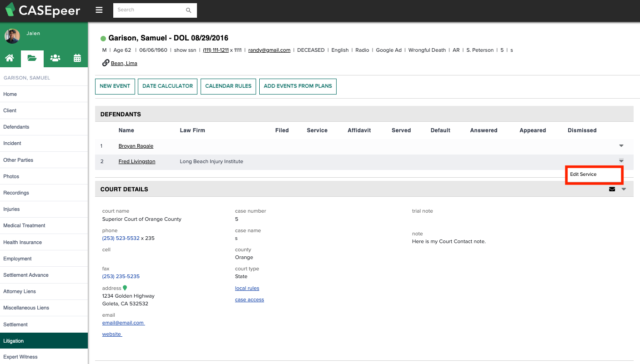
Task: Click ADD EVENTS FROM PLANS button
Action: coord(298,86)
